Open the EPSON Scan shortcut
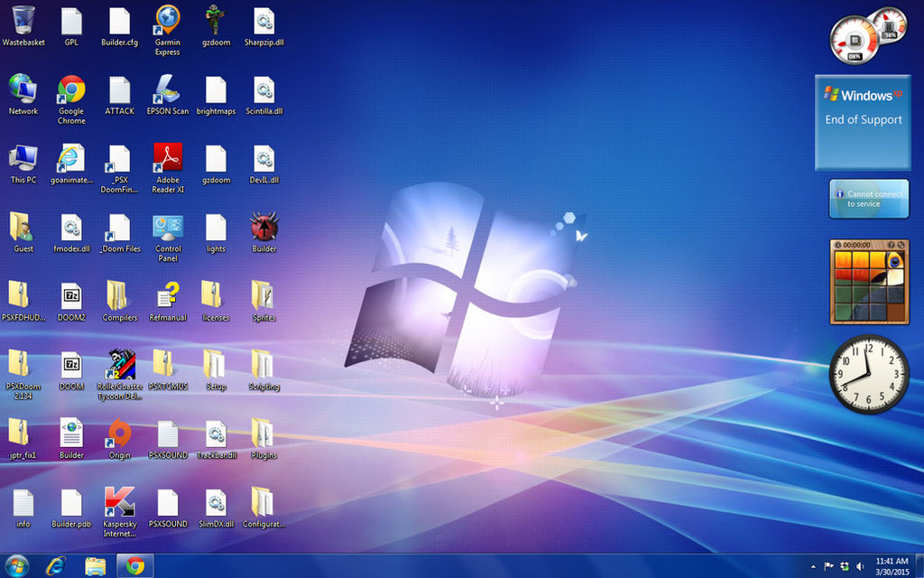Image resolution: width=924 pixels, height=578 pixels. pos(167,94)
